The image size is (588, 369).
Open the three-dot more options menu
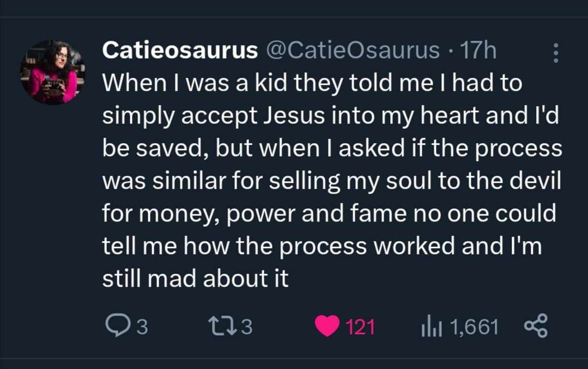[x=556, y=53]
